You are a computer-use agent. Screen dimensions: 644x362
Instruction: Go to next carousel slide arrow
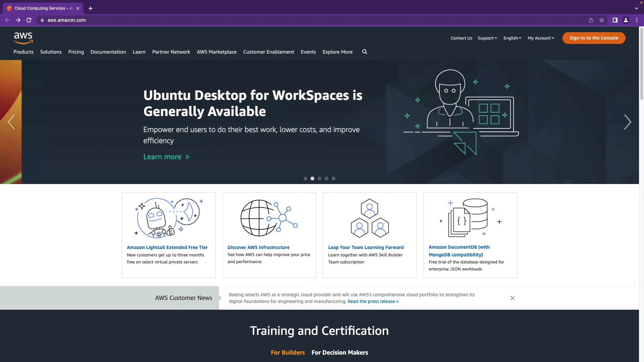pos(627,122)
